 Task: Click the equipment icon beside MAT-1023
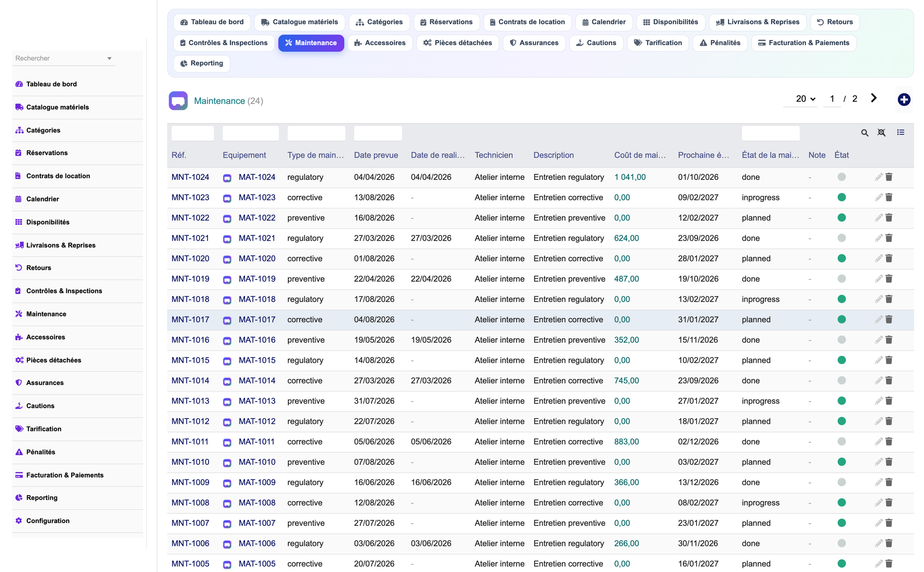(x=227, y=198)
